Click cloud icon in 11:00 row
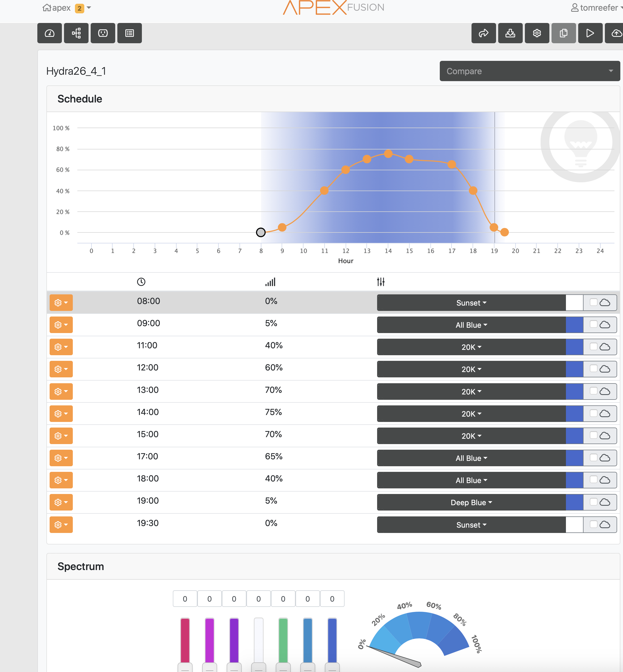 (605, 347)
